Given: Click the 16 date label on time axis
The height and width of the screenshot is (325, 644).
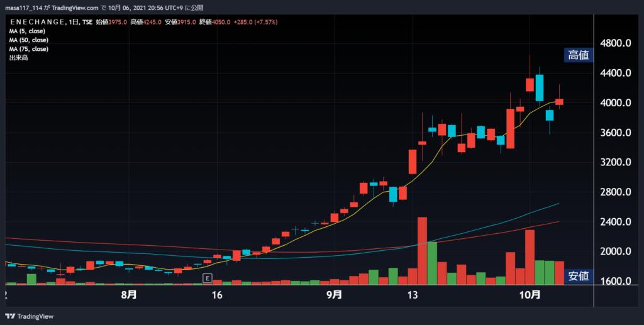Looking at the screenshot, I should [217, 295].
